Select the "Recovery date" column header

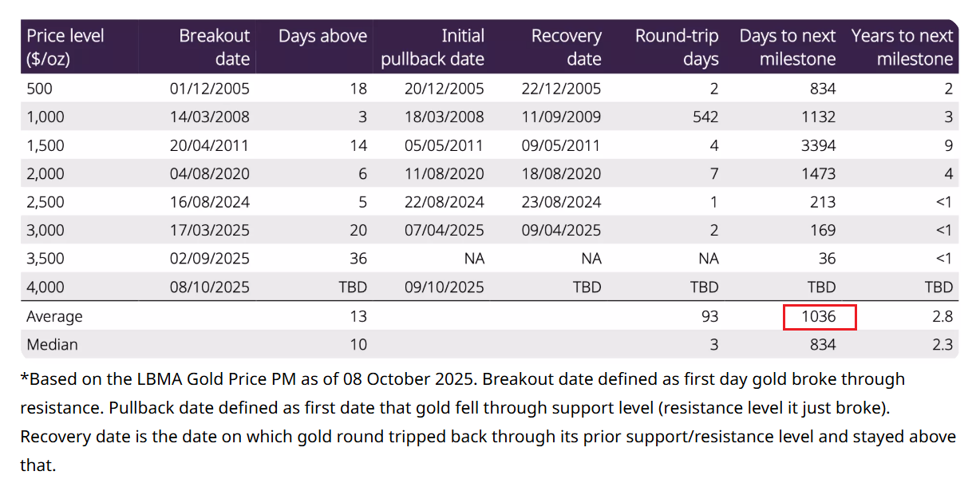566,47
